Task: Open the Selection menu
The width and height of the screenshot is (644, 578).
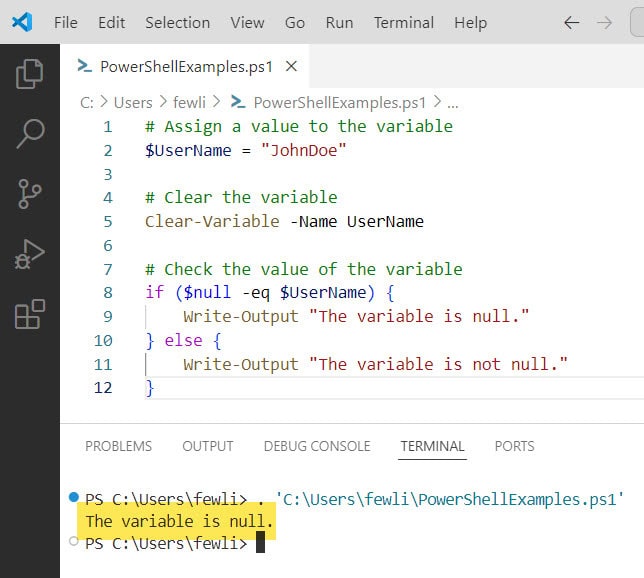Action: pos(177,23)
